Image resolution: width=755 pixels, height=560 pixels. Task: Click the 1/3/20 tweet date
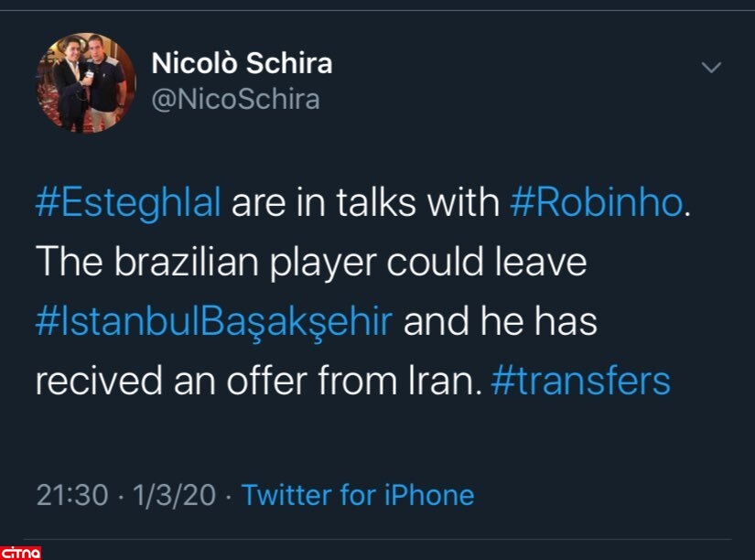click(174, 495)
